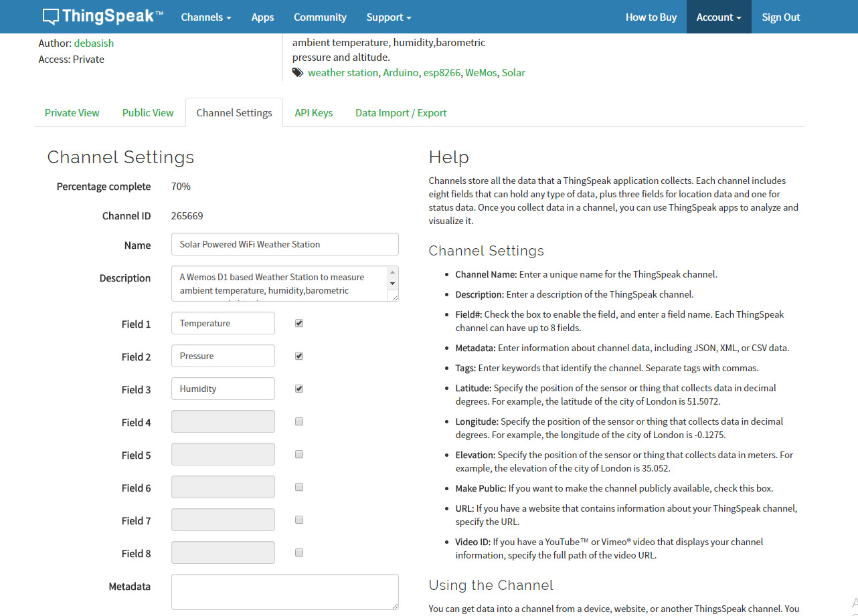
Task: Open the Channels dropdown menu
Action: (205, 17)
